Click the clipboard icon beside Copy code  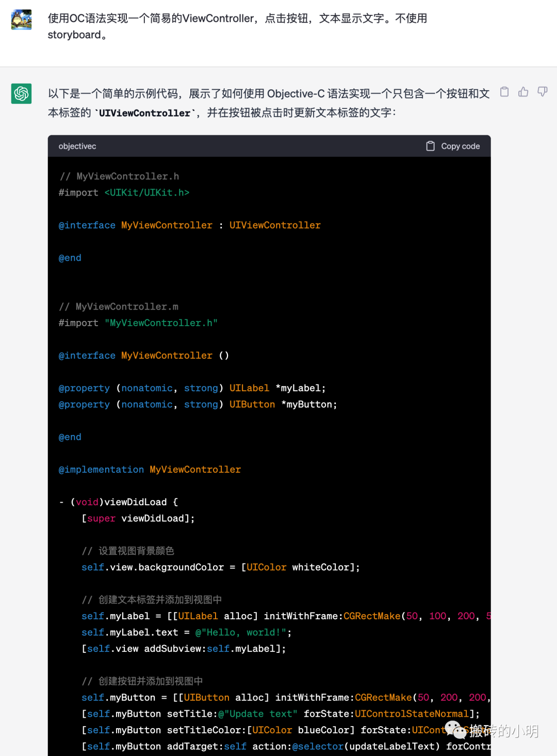tap(430, 146)
